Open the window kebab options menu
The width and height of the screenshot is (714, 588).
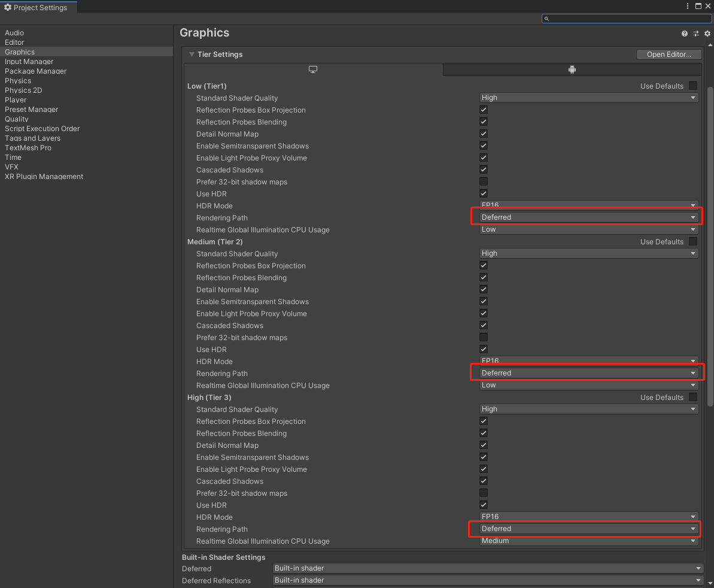(688, 6)
